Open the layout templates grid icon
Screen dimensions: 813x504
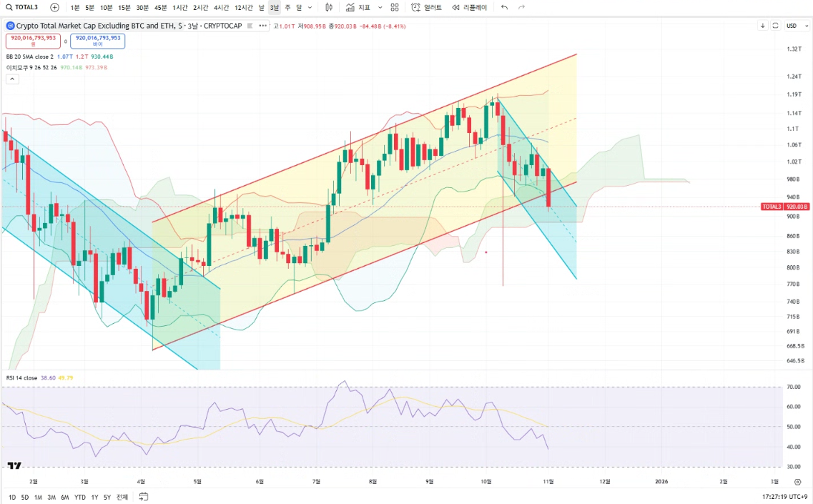[x=395, y=7]
